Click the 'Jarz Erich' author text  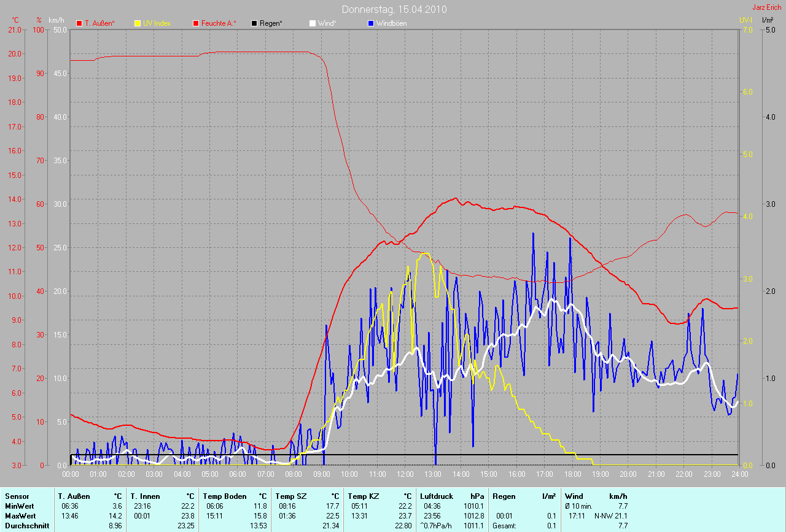(768, 7)
